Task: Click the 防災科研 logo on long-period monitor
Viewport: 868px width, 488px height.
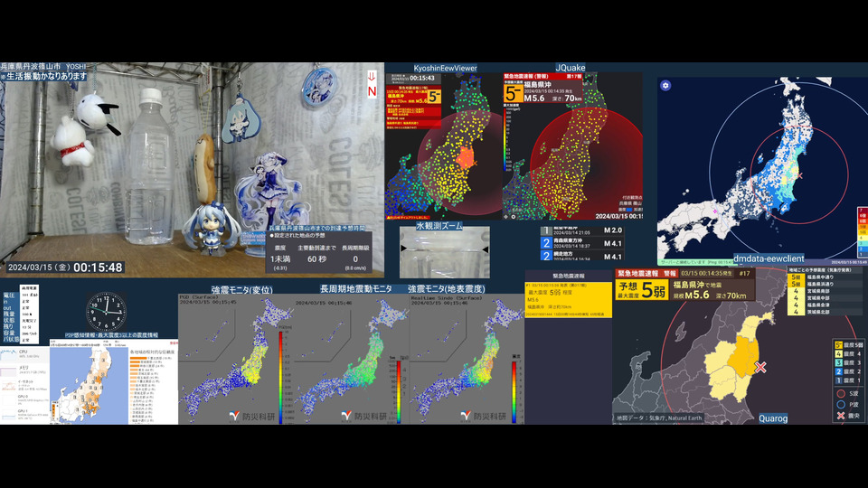Action: tap(364, 416)
